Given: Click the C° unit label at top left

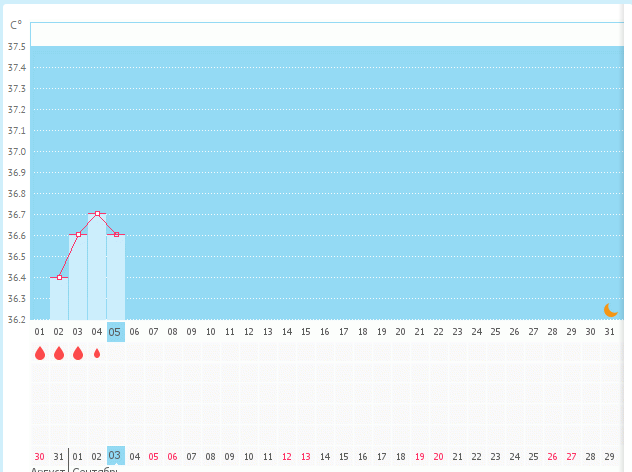Looking at the screenshot, I should click(16, 25).
